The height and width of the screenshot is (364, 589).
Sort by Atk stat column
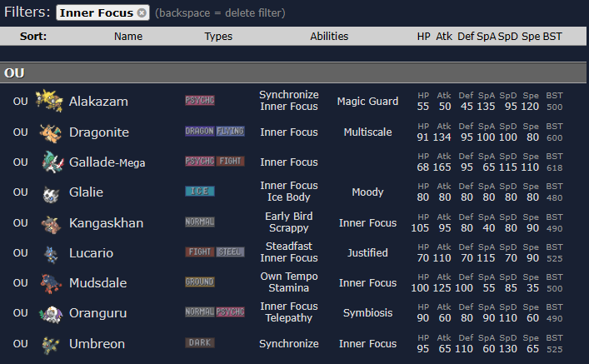tap(444, 37)
